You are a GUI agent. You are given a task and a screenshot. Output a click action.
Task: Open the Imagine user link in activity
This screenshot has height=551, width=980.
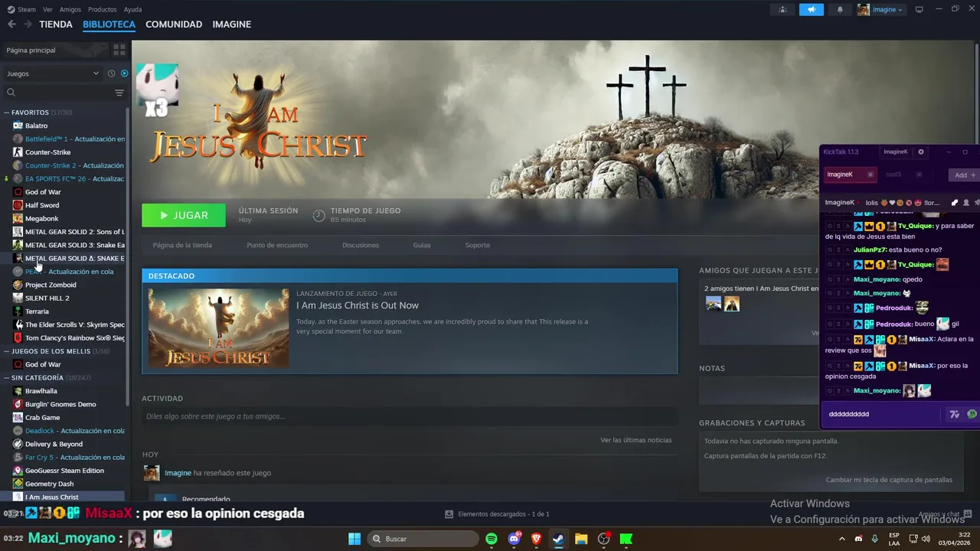178,473
